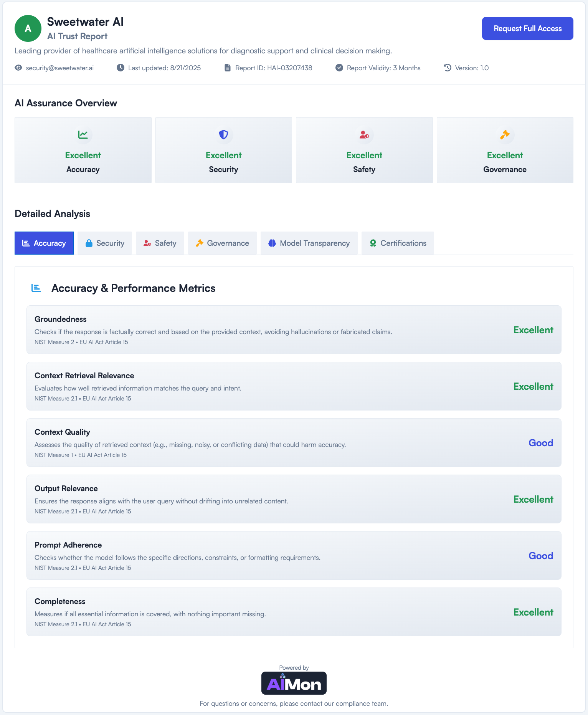588x715 pixels.
Task: Switch to the Accuracy tab
Action: click(x=44, y=243)
